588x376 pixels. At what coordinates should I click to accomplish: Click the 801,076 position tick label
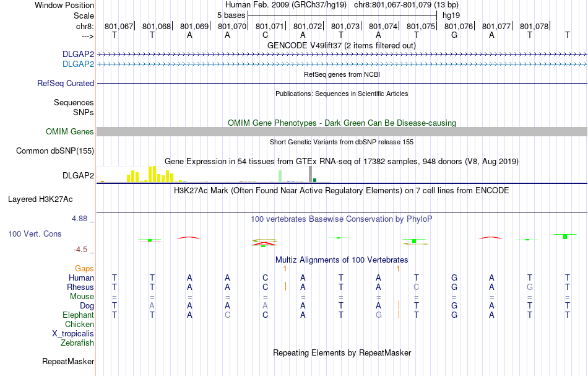tap(459, 26)
